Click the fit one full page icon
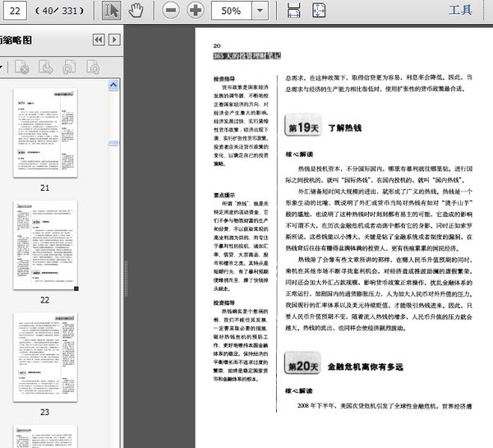 tap(317, 11)
